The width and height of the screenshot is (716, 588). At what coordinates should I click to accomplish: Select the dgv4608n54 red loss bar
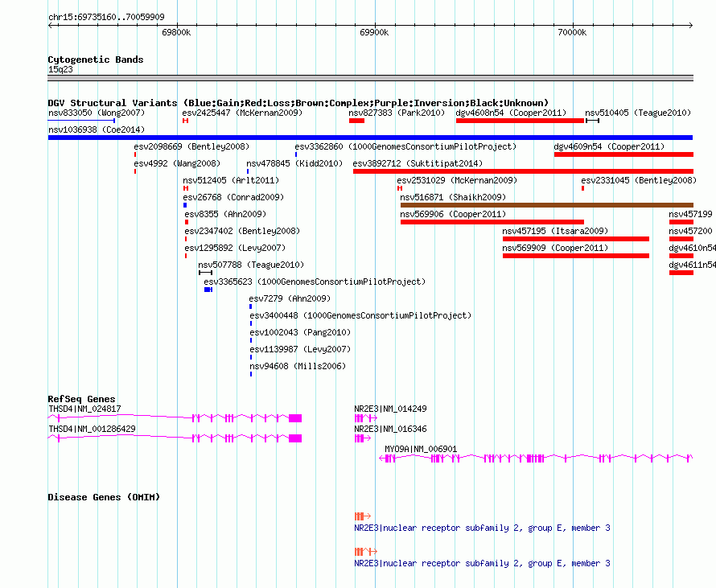coord(520,121)
